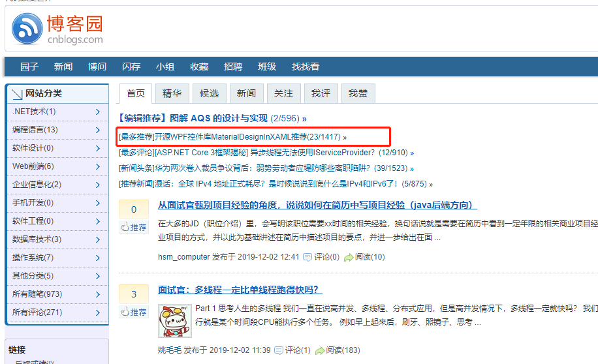This screenshot has width=598, height=364.
Task: Expand the Web前端(6) category arrow
Action: (x=98, y=166)
